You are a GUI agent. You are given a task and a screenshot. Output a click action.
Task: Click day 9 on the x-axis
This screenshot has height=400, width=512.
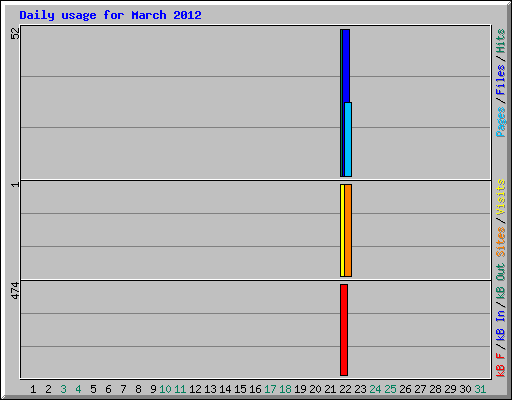pos(153,389)
